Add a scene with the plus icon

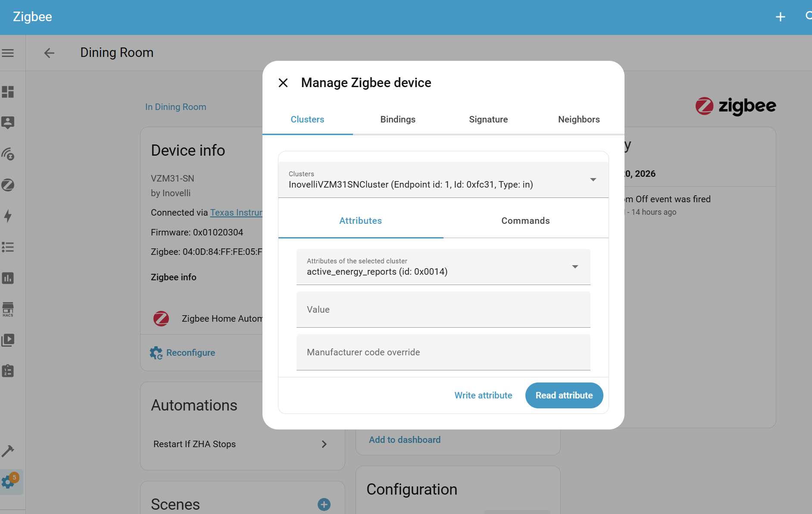coord(324,504)
